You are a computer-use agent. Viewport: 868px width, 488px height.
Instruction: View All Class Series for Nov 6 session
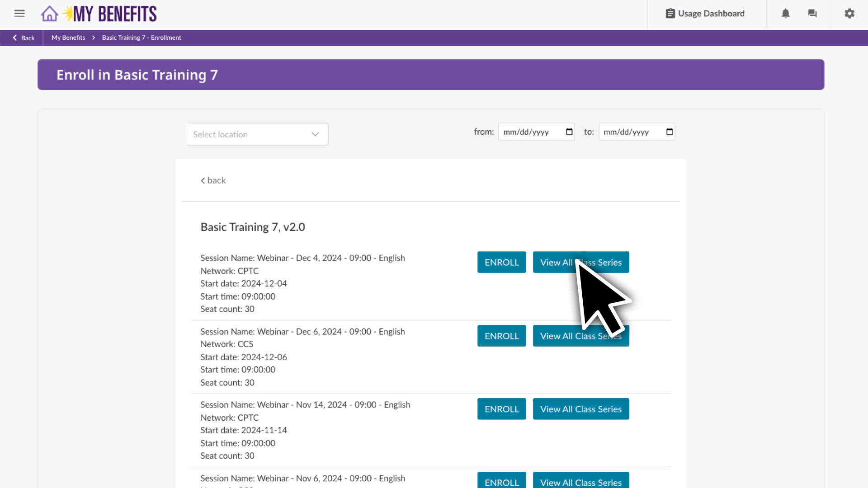pos(581,482)
